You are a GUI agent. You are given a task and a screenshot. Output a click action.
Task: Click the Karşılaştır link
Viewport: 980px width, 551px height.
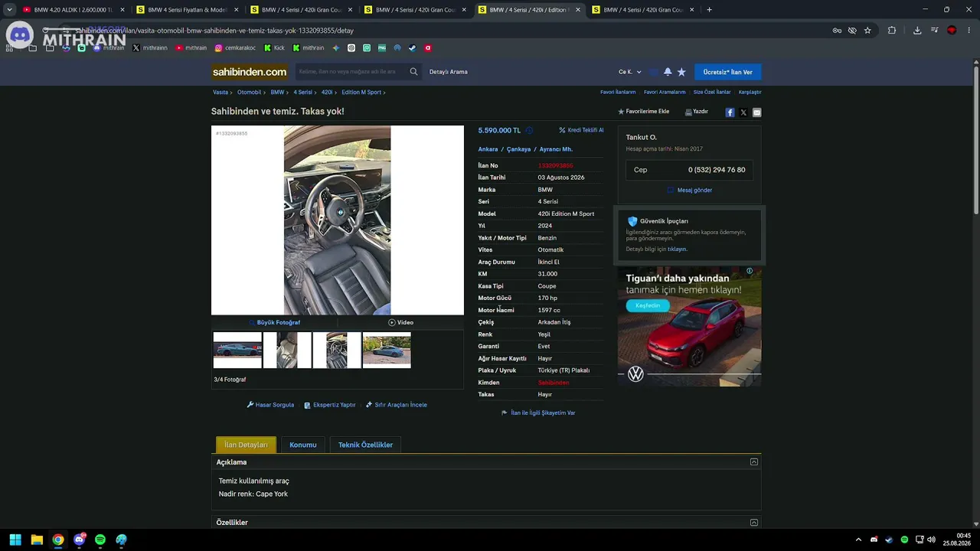[x=750, y=92]
